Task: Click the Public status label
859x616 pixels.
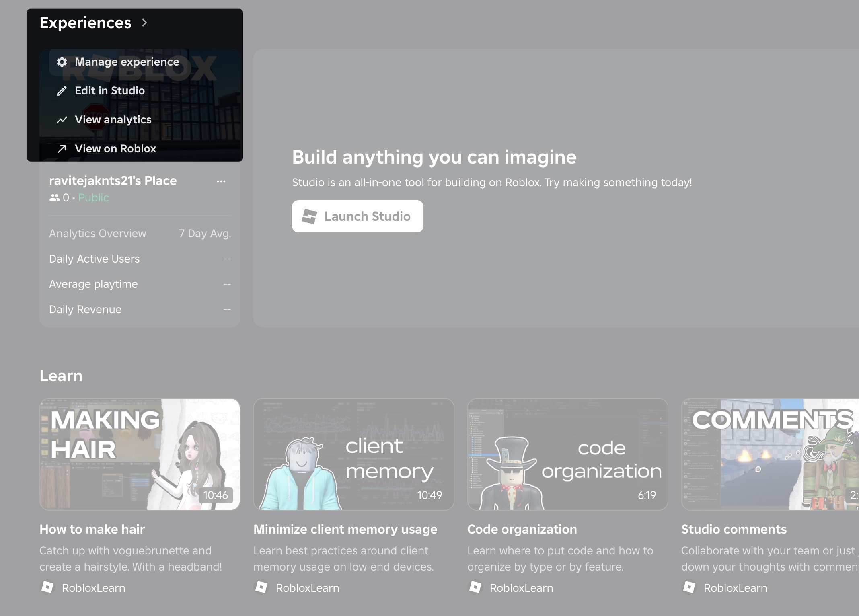Action: [93, 197]
